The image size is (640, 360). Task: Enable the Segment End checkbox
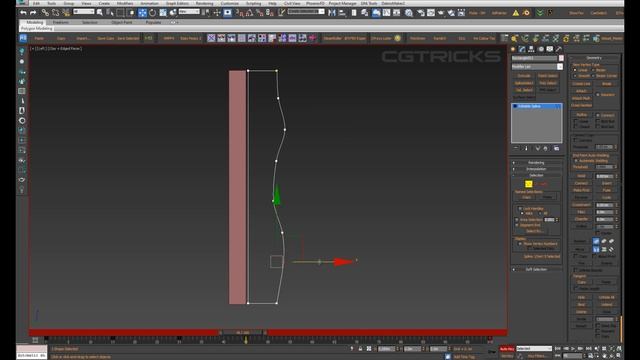(517, 225)
